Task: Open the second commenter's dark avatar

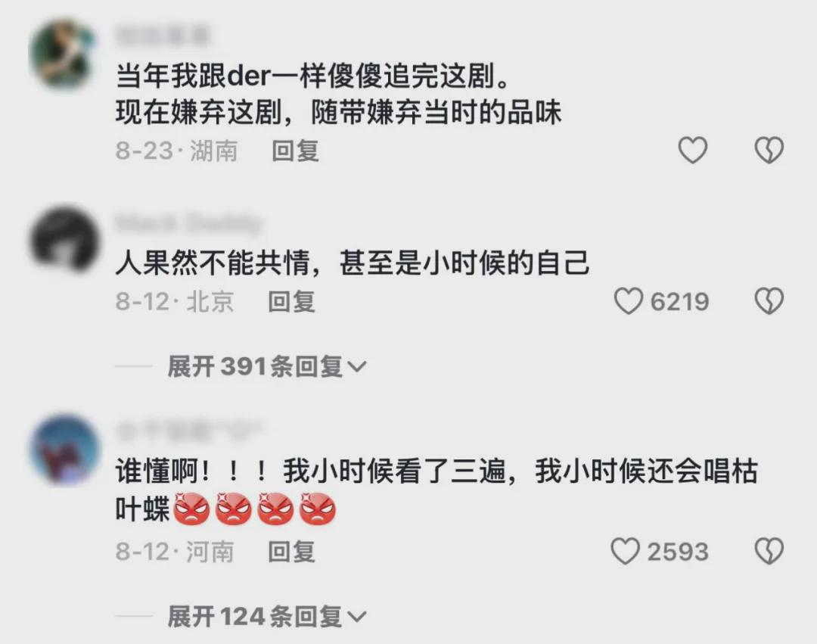Action: pyautogui.click(x=64, y=240)
